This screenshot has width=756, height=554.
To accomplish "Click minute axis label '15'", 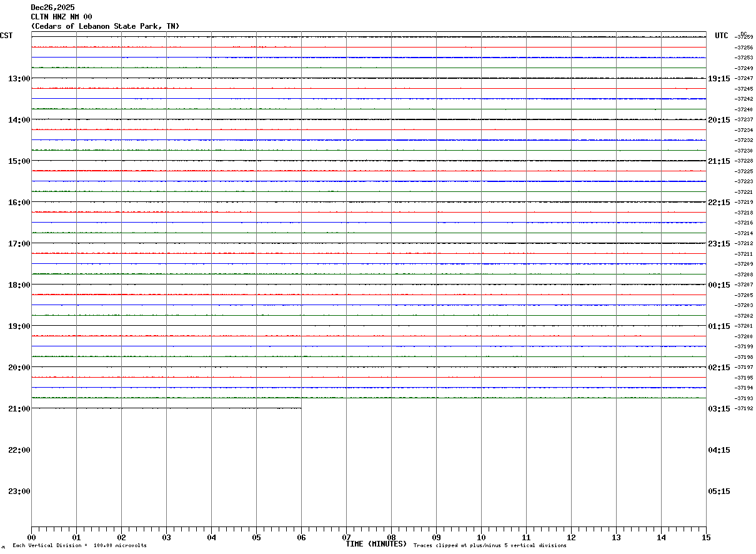I will click(x=706, y=538).
